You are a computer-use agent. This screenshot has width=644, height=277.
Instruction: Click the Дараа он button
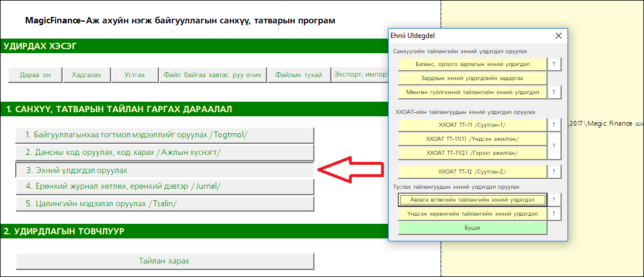35,75
